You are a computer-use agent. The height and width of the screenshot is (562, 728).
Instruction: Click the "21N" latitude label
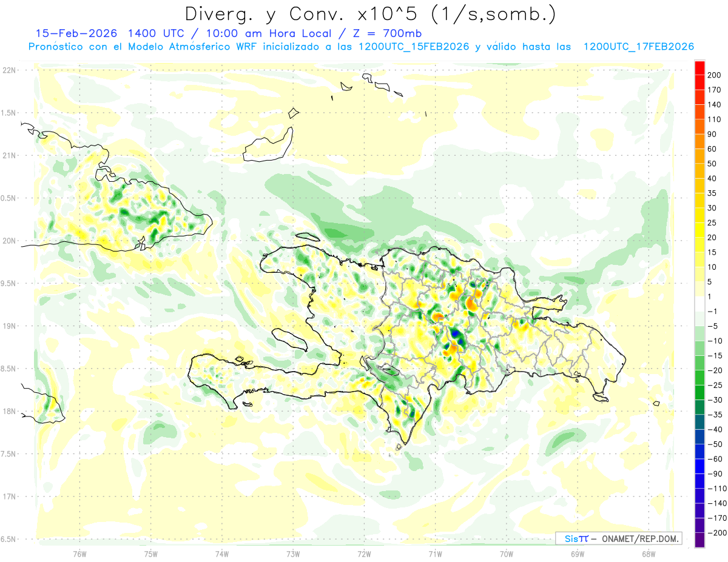(10, 155)
